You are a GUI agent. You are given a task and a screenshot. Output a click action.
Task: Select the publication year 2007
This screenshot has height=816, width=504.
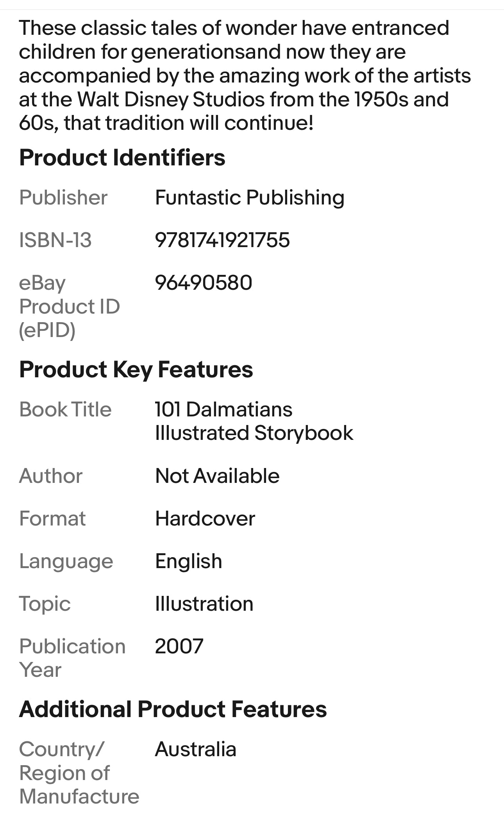179,646
